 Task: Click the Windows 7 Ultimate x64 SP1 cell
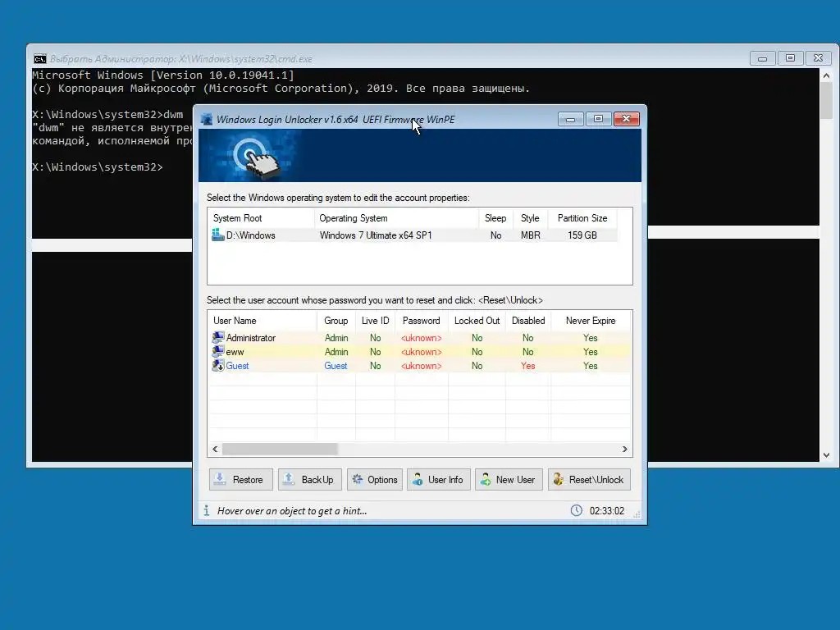376,235
